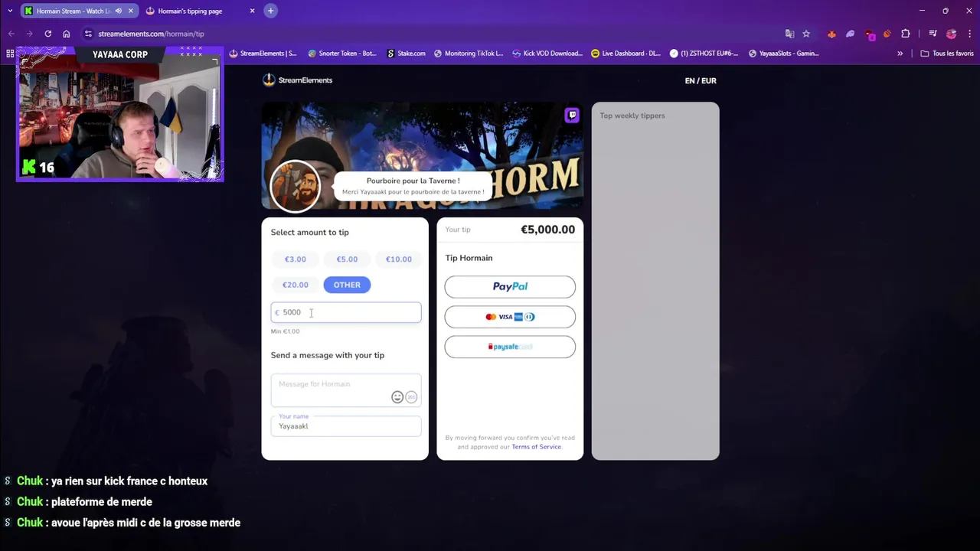Close the Hormain Stream tab
Viewport: 980px width, 551px height.
click(x=130, y=11)
